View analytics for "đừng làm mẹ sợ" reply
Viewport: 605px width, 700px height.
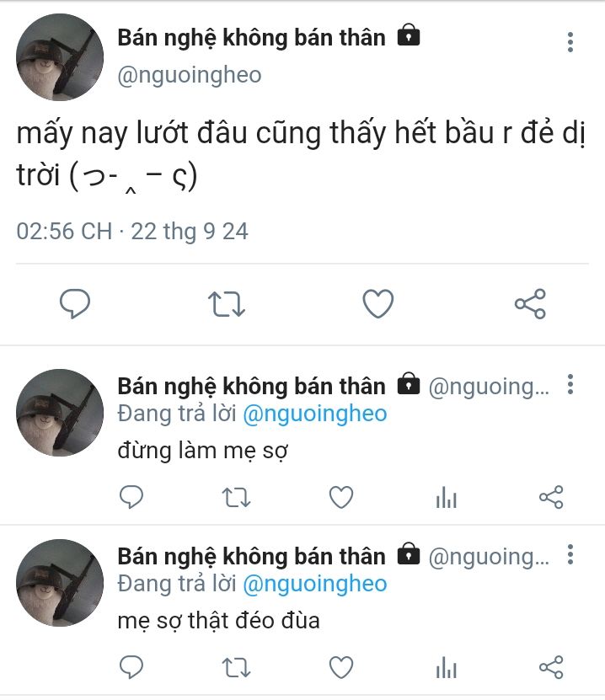(x=446, y=499)
